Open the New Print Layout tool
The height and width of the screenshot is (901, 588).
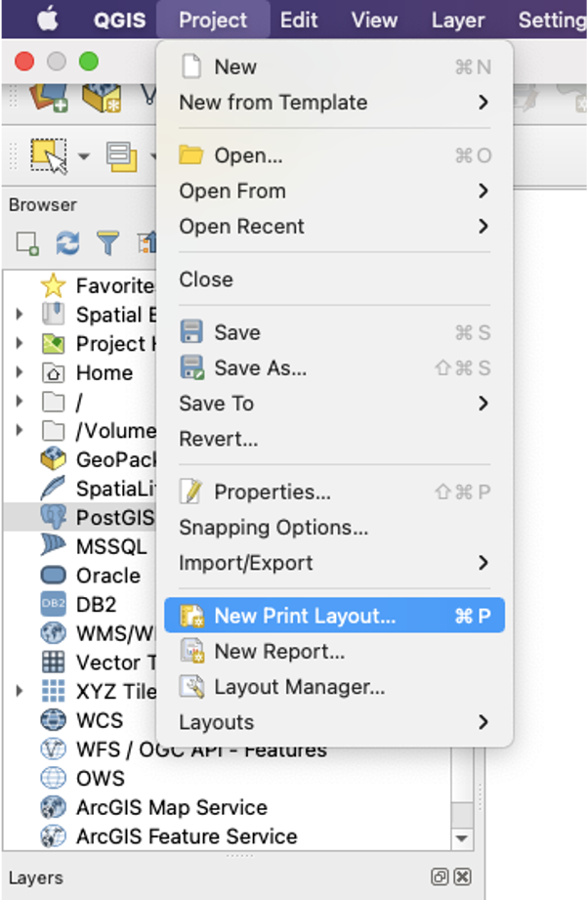point(293,615)
